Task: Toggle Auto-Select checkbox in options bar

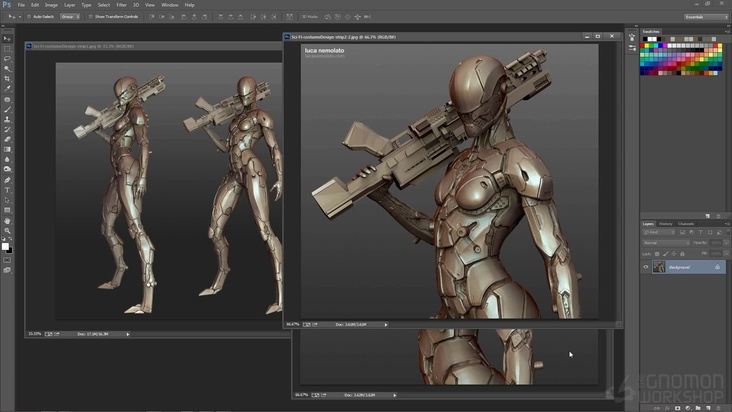Action: [x=29, y=17]
